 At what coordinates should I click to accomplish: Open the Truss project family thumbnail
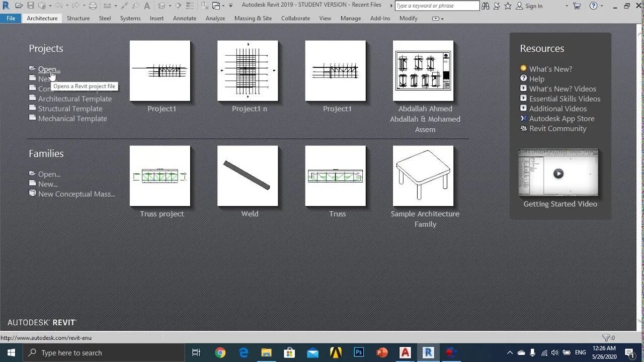[x=160, y=176]
